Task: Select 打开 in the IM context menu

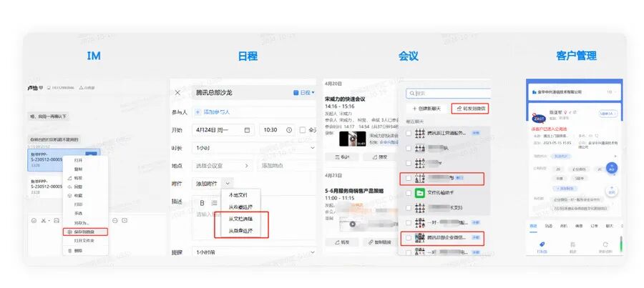Action: [78, 160]
